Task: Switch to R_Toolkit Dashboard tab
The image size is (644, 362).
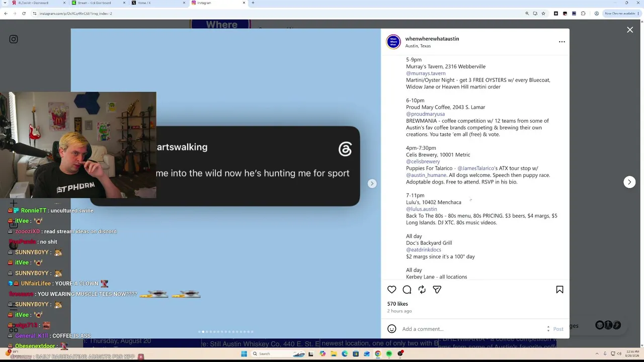Action: tap(38, 3)
